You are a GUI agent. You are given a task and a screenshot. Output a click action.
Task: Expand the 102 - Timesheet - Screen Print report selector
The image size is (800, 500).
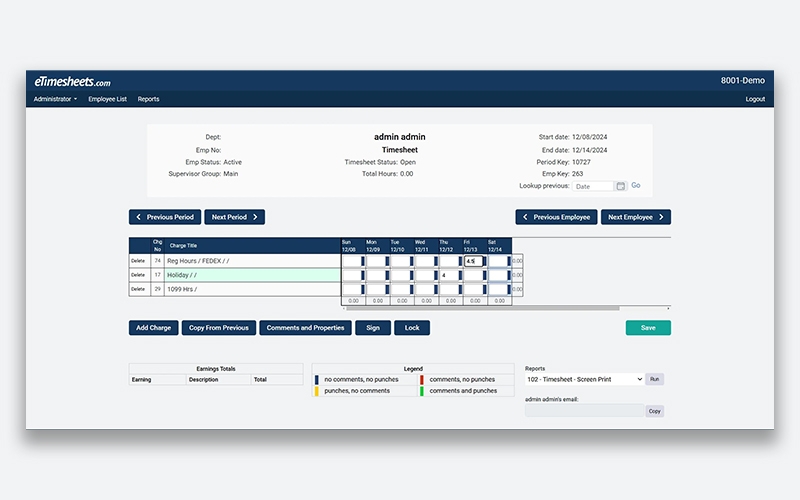584,379
